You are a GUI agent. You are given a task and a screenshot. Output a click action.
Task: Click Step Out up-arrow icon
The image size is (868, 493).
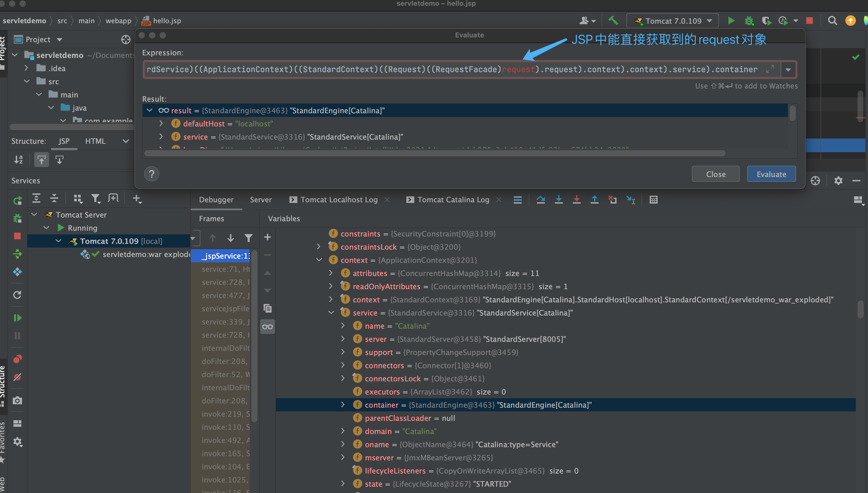click(594, 200)
